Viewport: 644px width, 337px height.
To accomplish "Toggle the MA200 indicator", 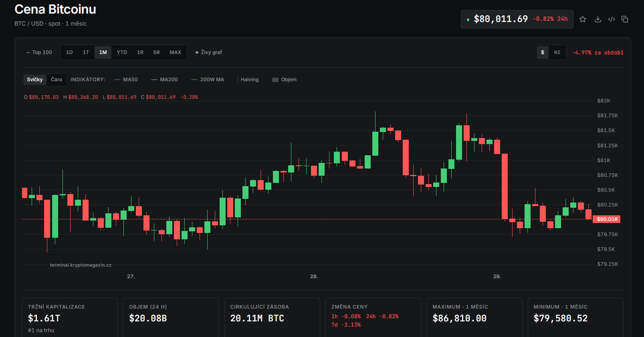I will tap(164, 80).
